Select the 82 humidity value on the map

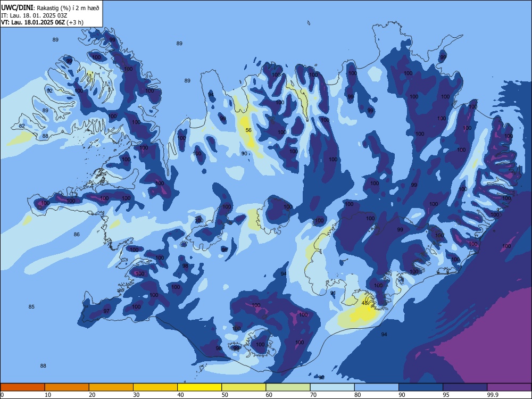[22, 126]
